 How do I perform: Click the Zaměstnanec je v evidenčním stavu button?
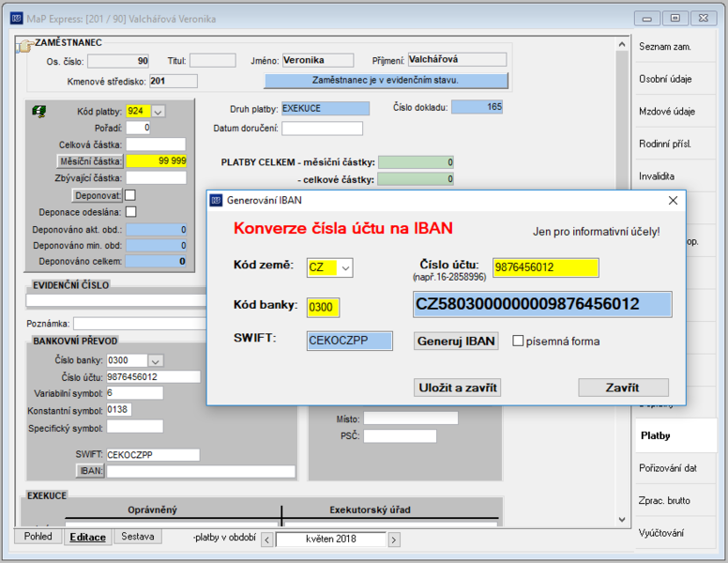coord(386,81)
